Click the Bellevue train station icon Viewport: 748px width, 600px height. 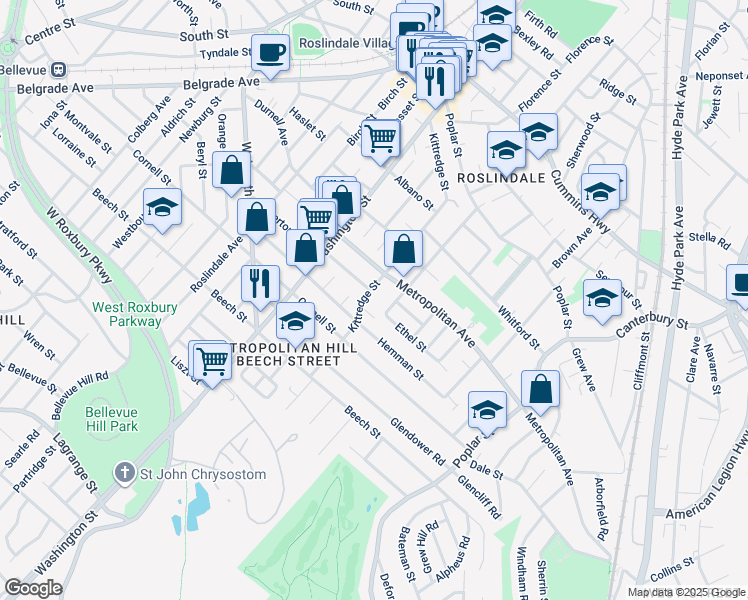[x=60, y=70]
